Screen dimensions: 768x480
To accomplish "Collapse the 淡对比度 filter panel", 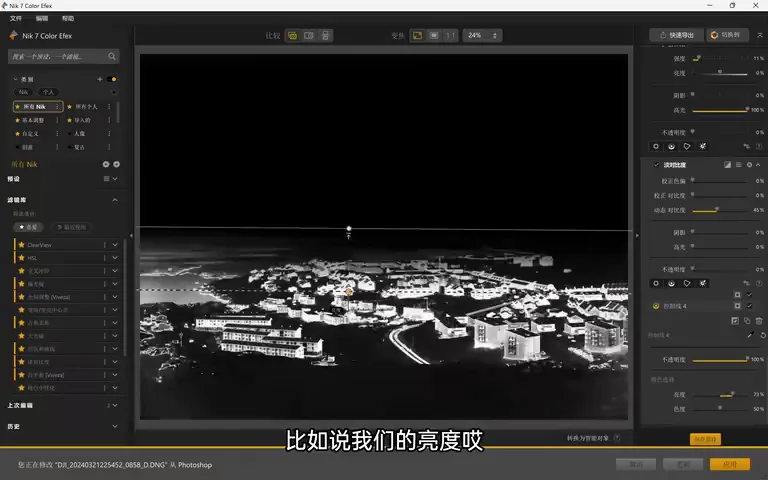I will [x=758, y=165].
